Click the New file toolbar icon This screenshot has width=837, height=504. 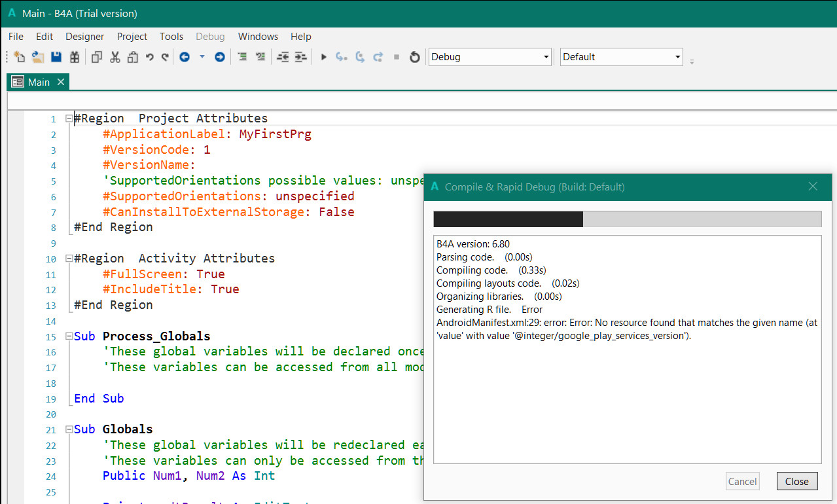click(x=19, y=57)
